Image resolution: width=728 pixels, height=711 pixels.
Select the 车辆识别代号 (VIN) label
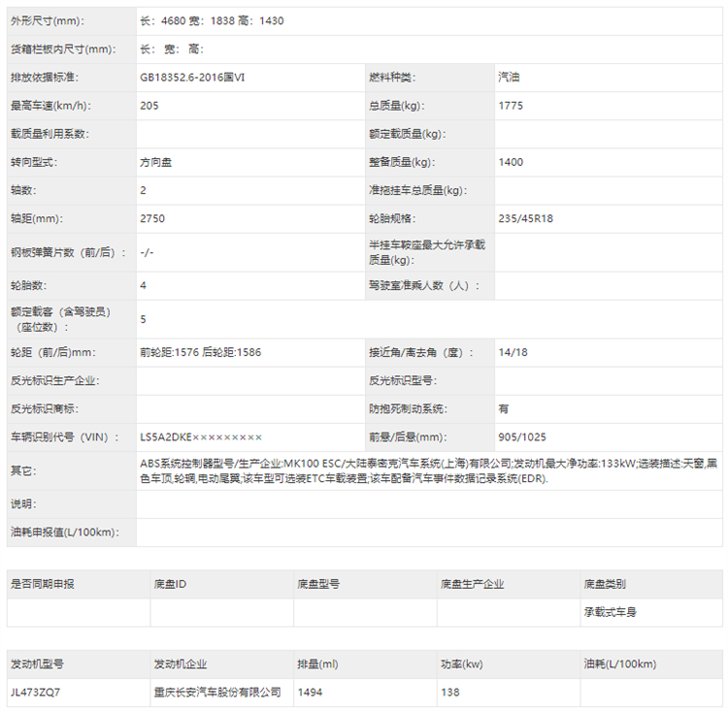pos(64,437)
